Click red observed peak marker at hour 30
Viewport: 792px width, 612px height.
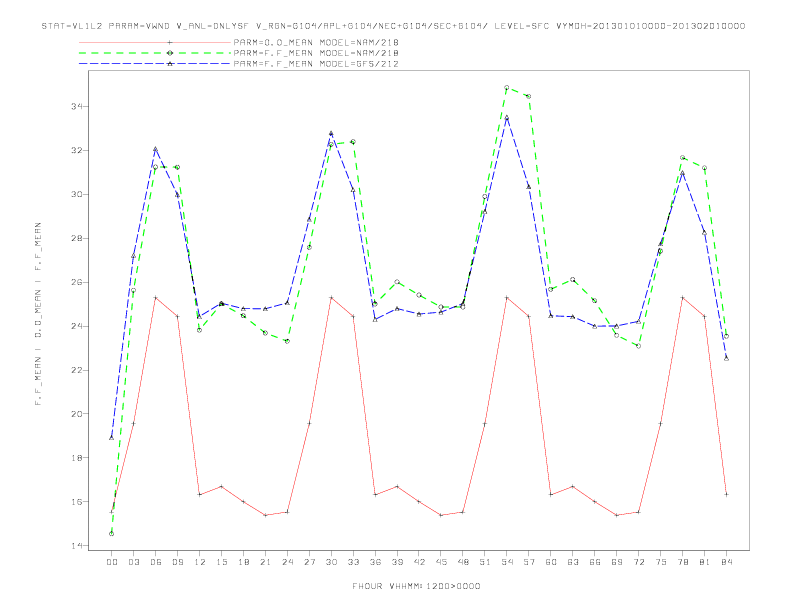(331, 298)
